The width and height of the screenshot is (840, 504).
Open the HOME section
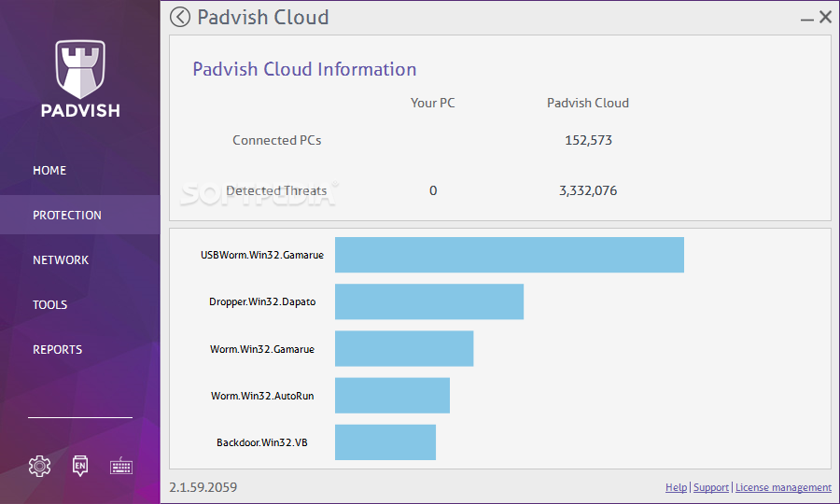[x=49, y=170]
